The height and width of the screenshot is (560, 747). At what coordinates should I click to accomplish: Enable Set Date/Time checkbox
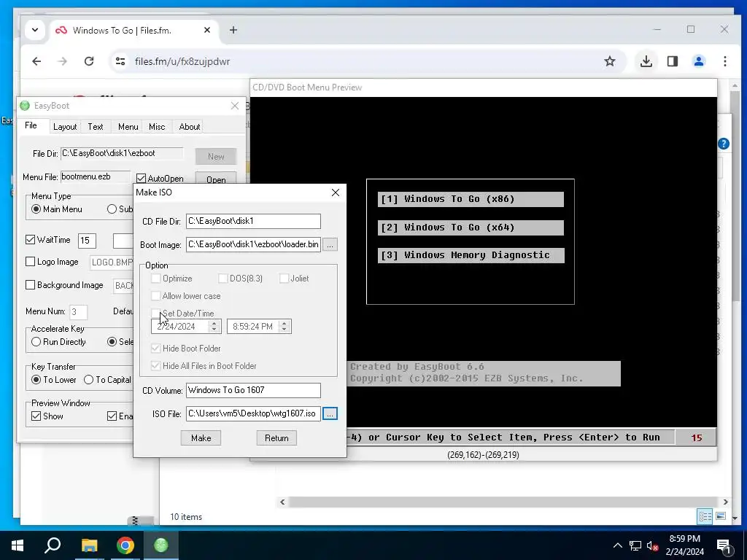[x=156, y=314]
